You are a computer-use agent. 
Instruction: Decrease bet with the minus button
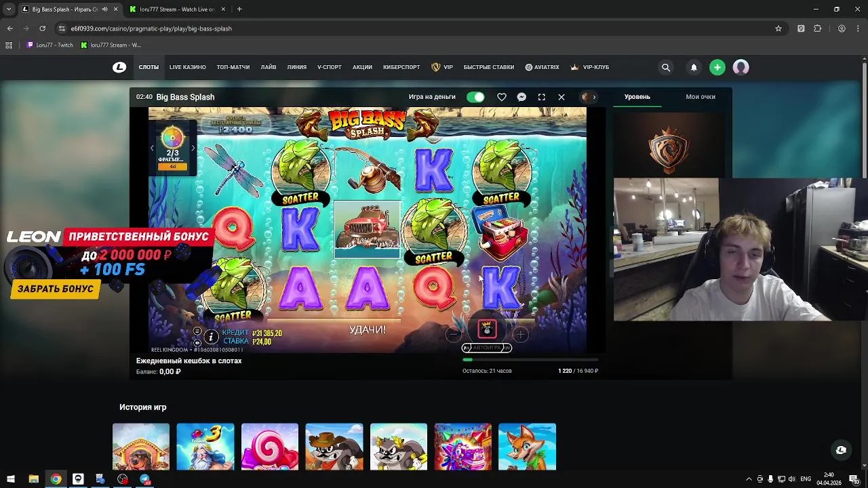pyautogui.click(x=454, y=334)
